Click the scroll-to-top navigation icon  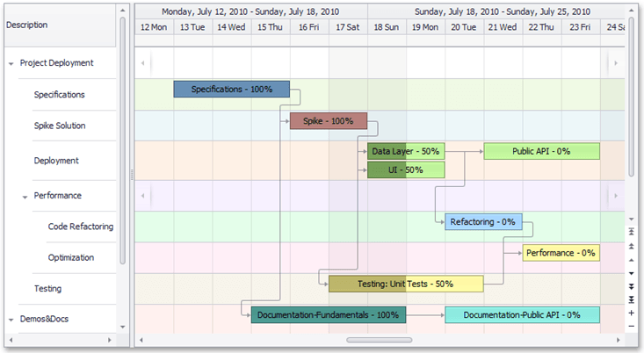point(633,232)
